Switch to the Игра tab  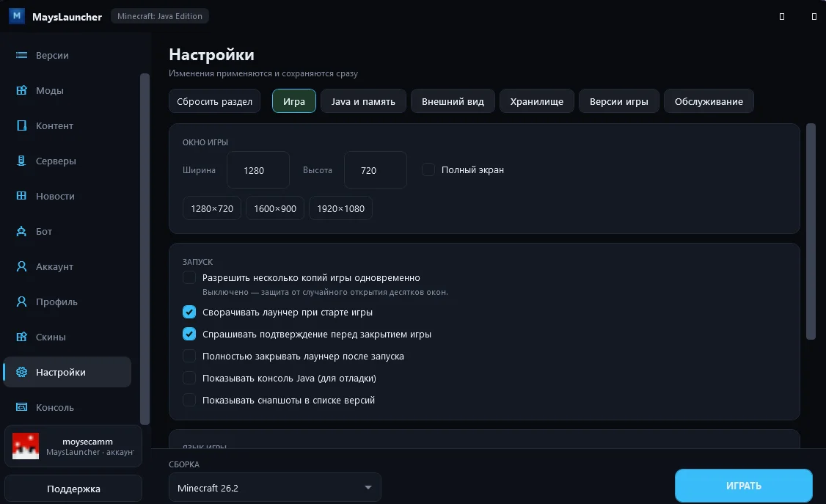click(x=294, y=101)
